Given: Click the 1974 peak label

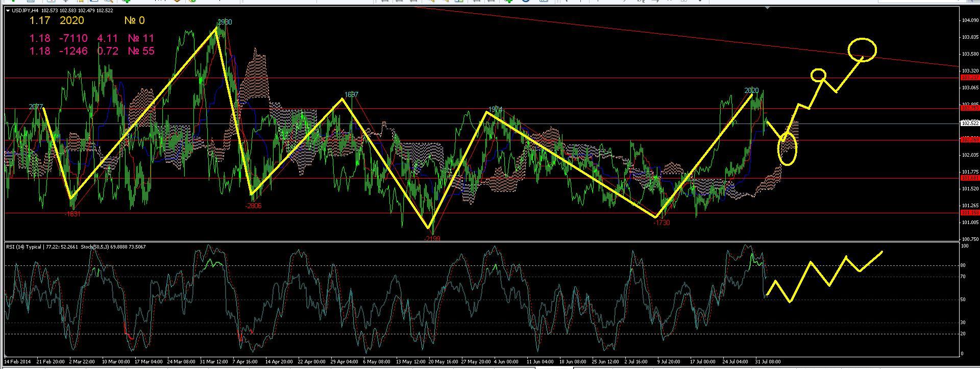Looking at the screenshot, I should pyautogui.click(x=495, y=109).
